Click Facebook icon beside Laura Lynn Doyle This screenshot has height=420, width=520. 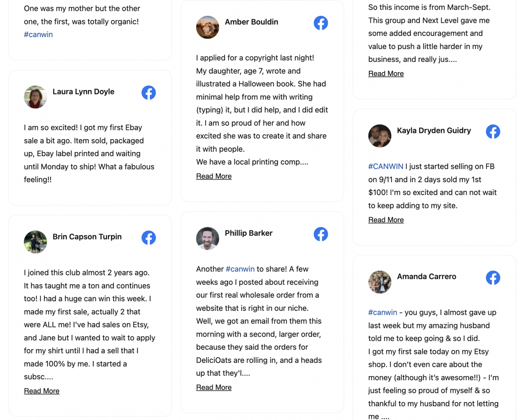click(149, 93)
